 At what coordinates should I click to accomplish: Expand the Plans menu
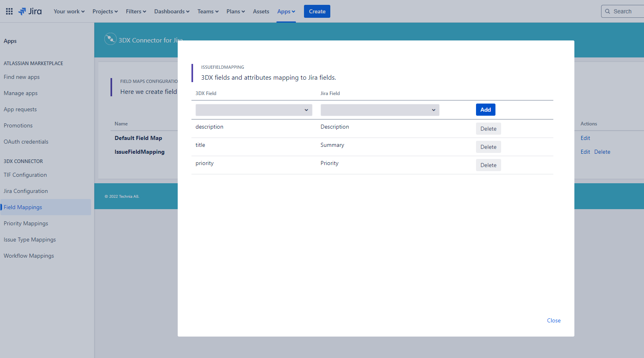[236, 11]
